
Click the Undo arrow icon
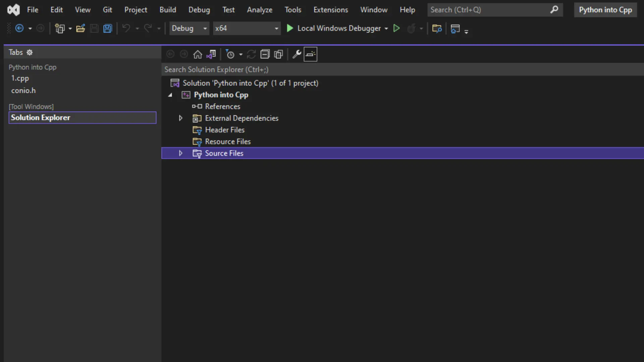tap(126, 28)
